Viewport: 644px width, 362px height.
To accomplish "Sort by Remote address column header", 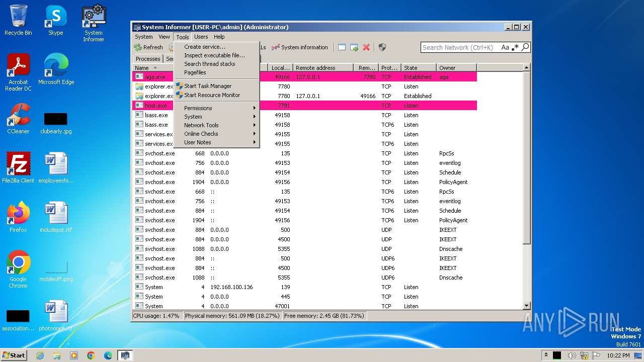I will coord(323,68).
